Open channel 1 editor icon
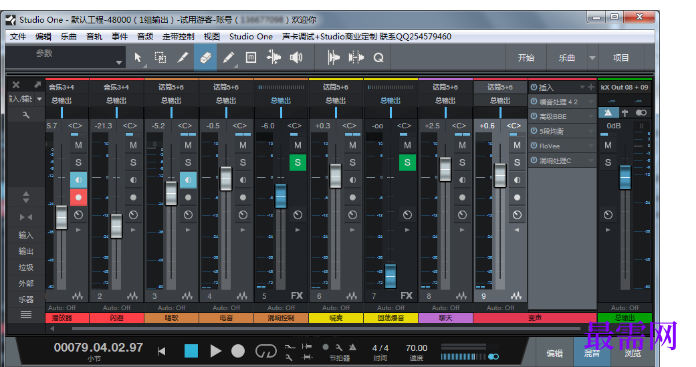Image resolution: width=696 pixels, height=367 pixels. click(77, 296)
